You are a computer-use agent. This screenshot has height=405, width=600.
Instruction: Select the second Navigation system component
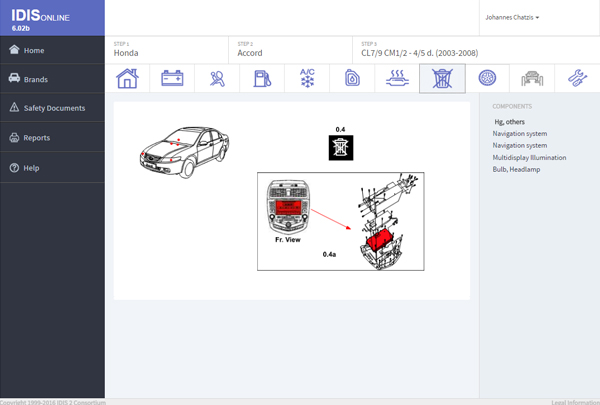click(x=520, y=145)
